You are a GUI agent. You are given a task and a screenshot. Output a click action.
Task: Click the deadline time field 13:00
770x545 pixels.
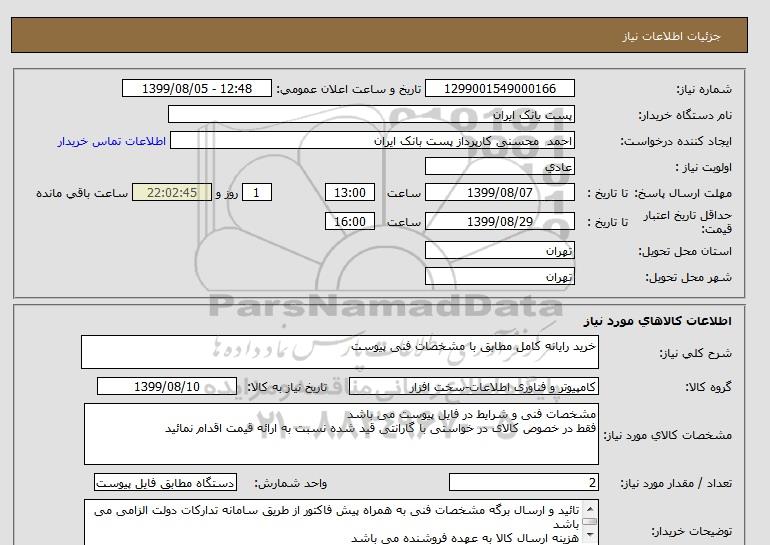[x=350, y=192]
